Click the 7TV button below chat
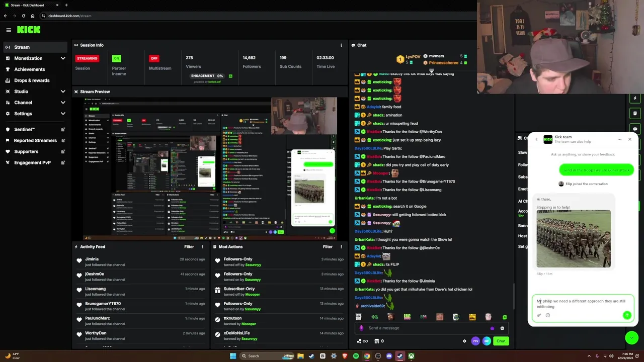644x362 pixels. click(x=475, y=341)
